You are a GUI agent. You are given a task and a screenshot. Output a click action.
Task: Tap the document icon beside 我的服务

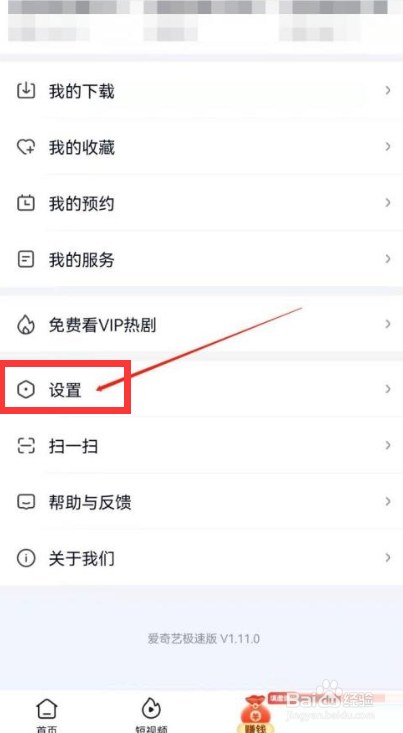(x=26, y=259)
